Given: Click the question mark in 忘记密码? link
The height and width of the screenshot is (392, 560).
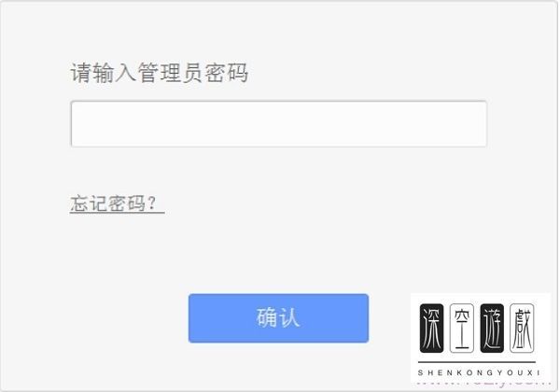Looking at the screenshot, I should (152, 203).
